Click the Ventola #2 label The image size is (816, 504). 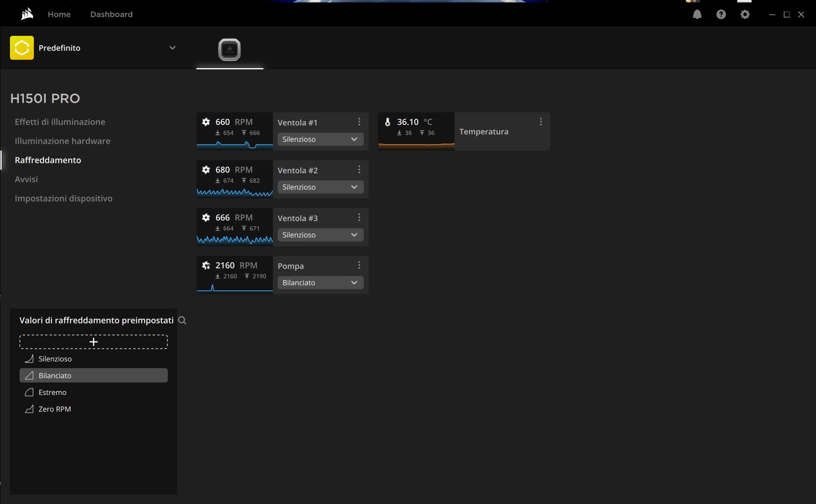[298, 171]
